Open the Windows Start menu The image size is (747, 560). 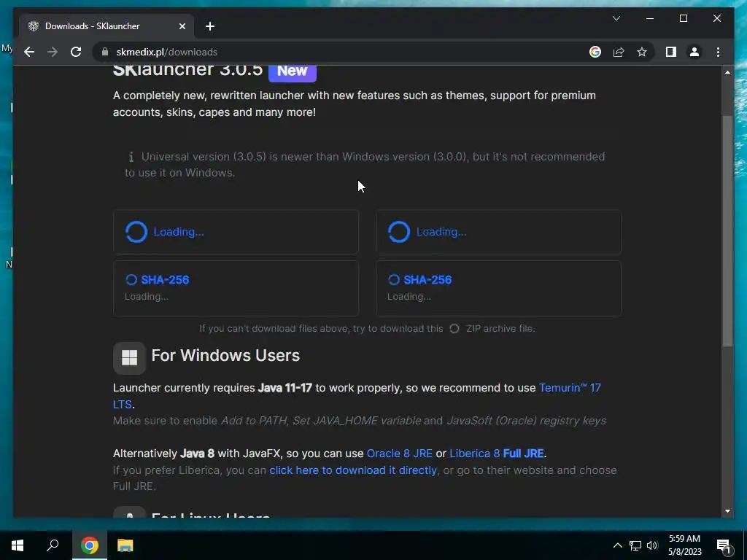(18, 545)
